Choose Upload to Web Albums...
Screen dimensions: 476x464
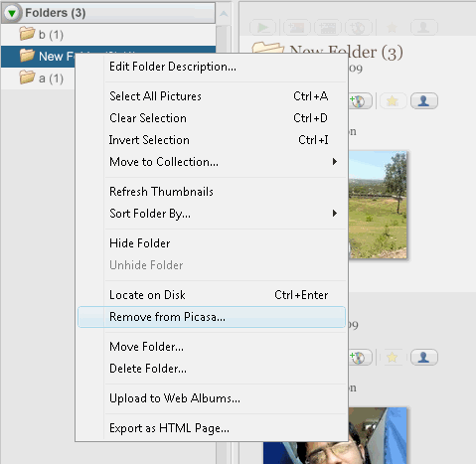(x=212, y=398)
